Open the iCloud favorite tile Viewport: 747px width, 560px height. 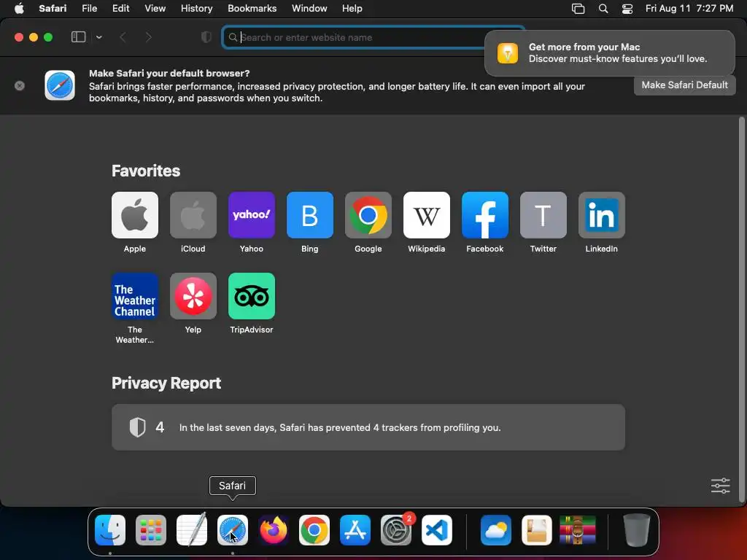click(193, 215)
